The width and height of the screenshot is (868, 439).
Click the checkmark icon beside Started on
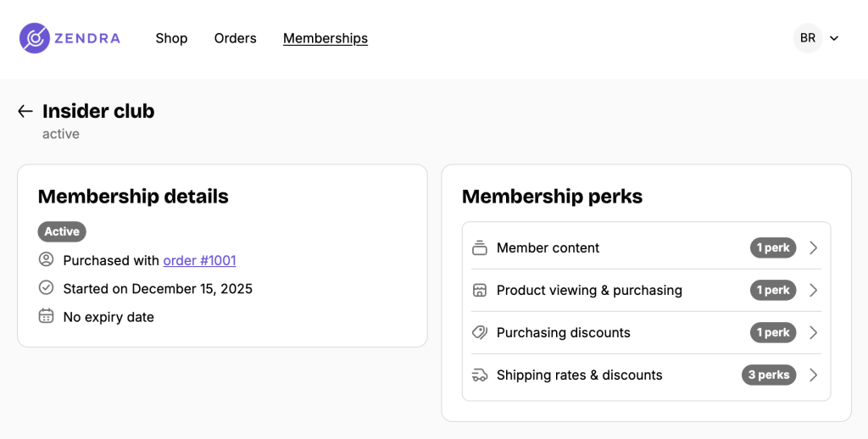[47, 287]
